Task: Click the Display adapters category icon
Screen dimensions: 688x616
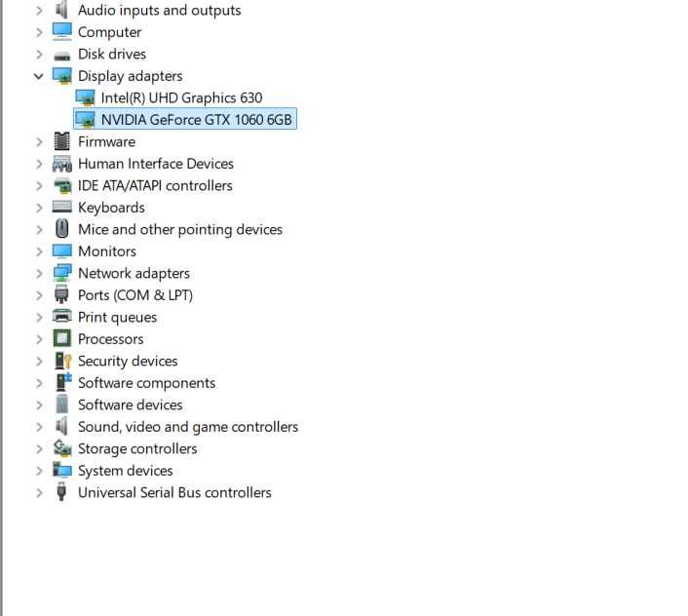Action: 61,75
